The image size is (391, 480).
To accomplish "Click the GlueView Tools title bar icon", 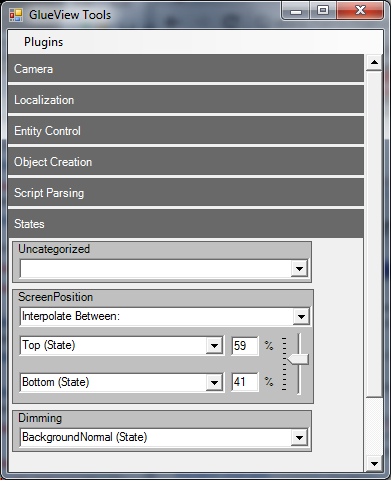I will click(x=16, y=15).
